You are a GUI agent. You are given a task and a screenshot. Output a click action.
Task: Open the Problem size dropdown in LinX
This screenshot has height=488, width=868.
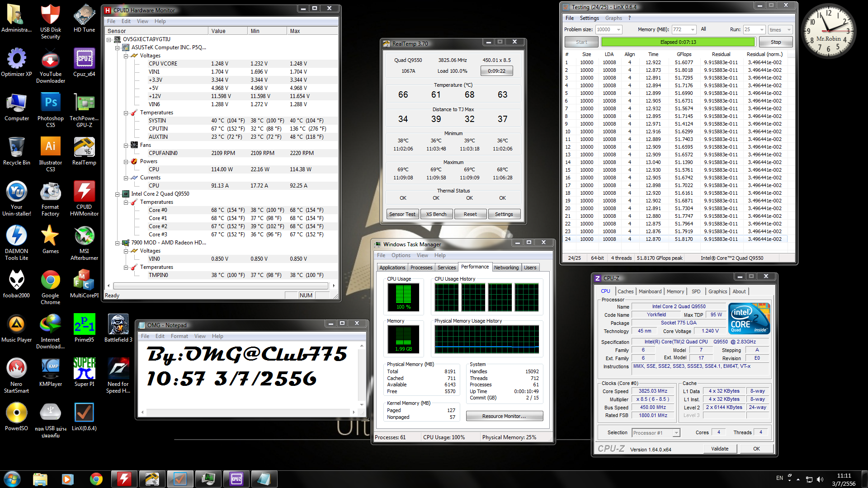(618, 30)
